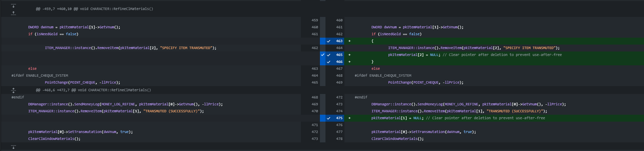Click the '@@ -468,6 +472,7' hunk header text
The width and height of the screenshot is (644, 151).
click(93, 90)
